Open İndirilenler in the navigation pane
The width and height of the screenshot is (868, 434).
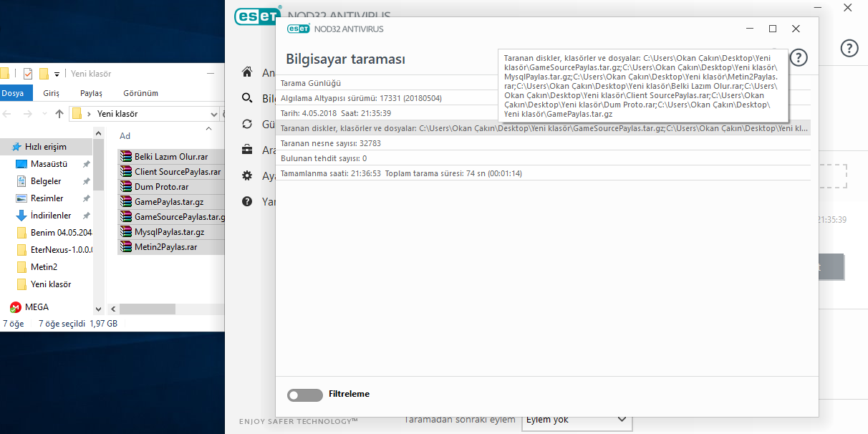[50, 216]
